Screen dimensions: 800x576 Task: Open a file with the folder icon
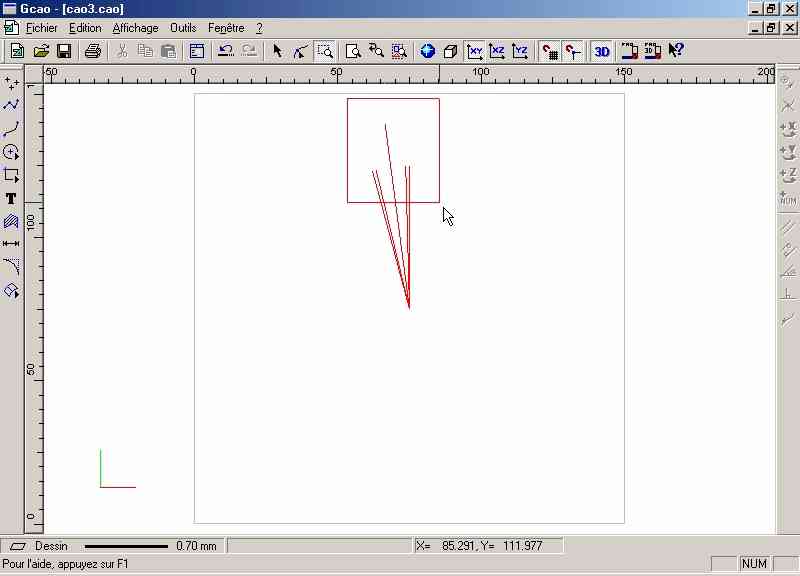tap(41, 51)
